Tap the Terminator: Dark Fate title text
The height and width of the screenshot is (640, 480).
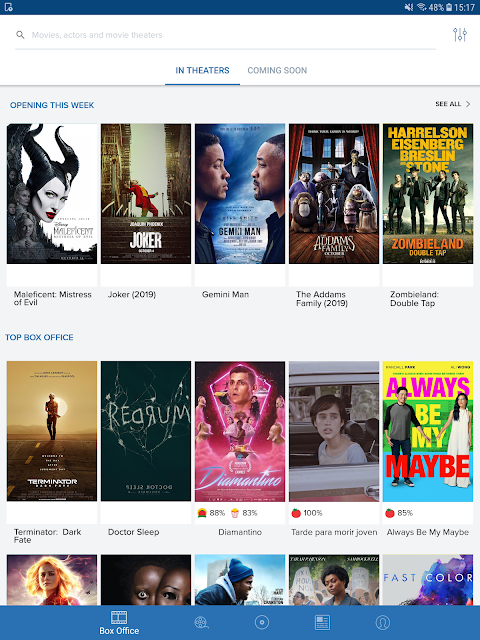tap(47, 536)
